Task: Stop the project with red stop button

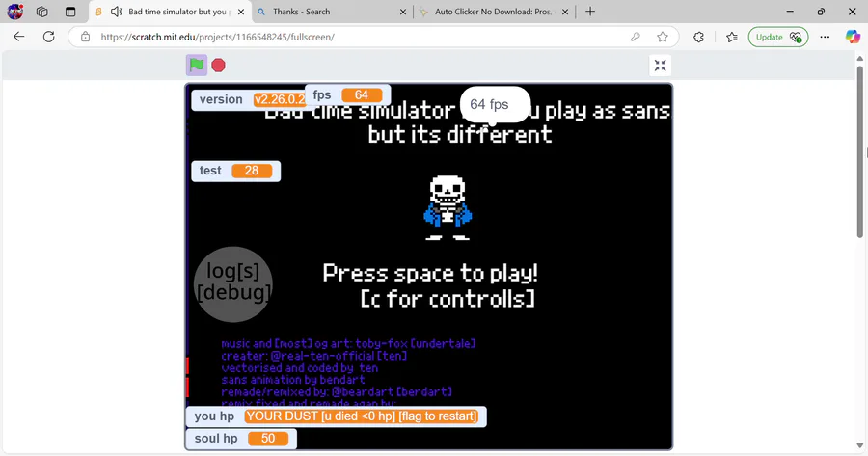Action: point(219,66)
